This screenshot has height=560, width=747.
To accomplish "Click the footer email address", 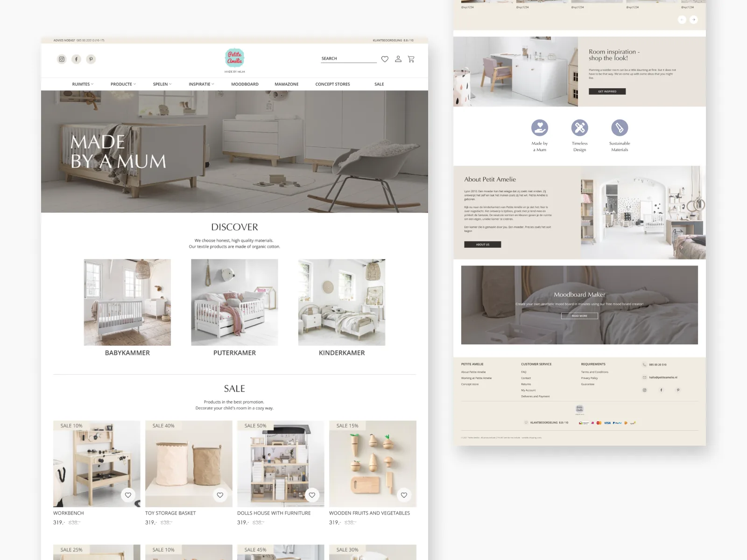I will (663, 377).
